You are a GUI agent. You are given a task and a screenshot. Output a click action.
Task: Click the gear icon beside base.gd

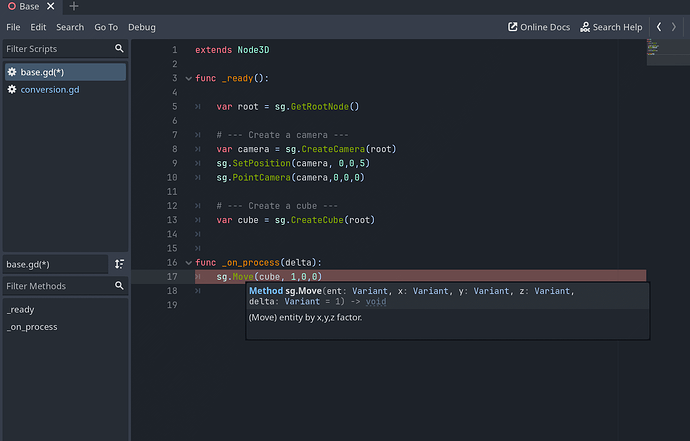12,72
